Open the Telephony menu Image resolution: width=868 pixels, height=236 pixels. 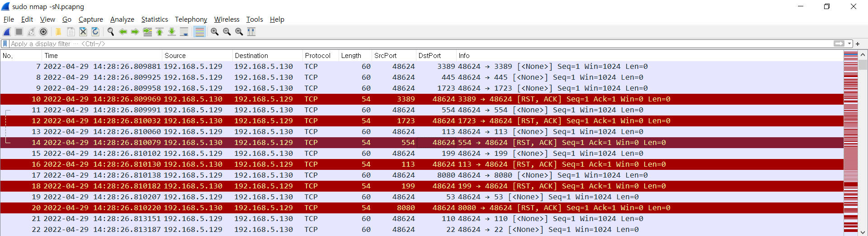click(191, 19)
